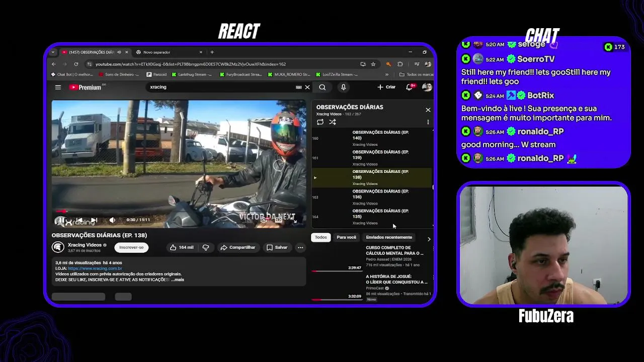Reload the page in the browser
Screen dimensions: 644x362
(x=76, y=64)
